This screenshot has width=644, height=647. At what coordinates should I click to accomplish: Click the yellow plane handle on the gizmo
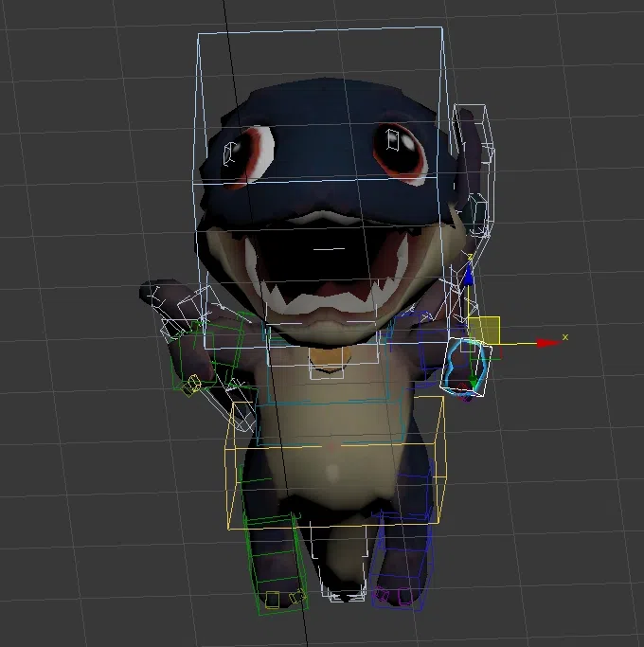484,330
